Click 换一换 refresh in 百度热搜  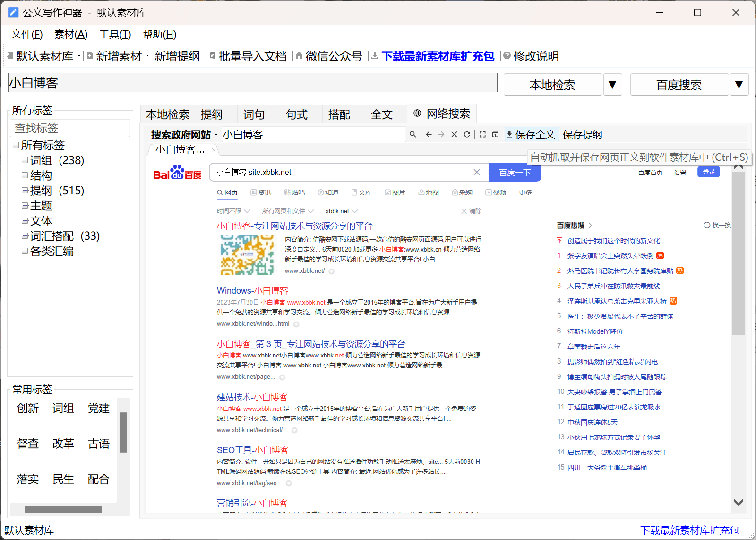pyautogui.click(x=717, y=225)
